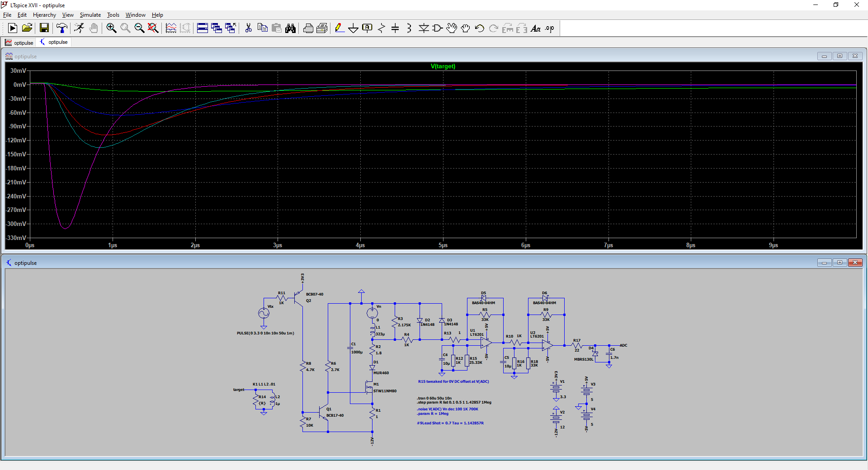Click the Find binoculars icon
Screen dimensions: 868x470
(290, 28)
